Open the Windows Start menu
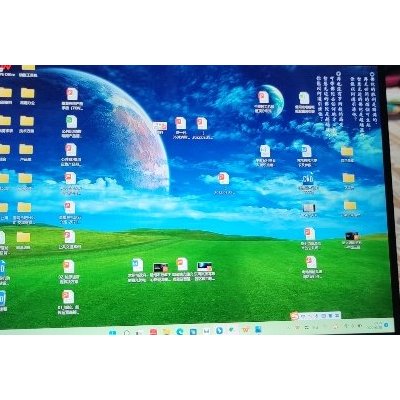This screenshot has height=400, width=400. [x=113, y=332]
